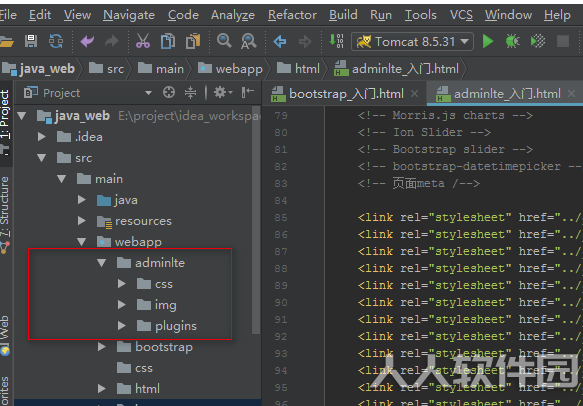Click the Copy icon in toolbar

coord(168,41)
